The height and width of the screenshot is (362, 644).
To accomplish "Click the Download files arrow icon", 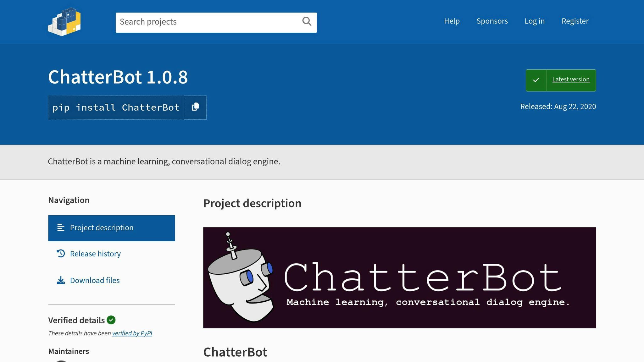I will tap(61, 280).
